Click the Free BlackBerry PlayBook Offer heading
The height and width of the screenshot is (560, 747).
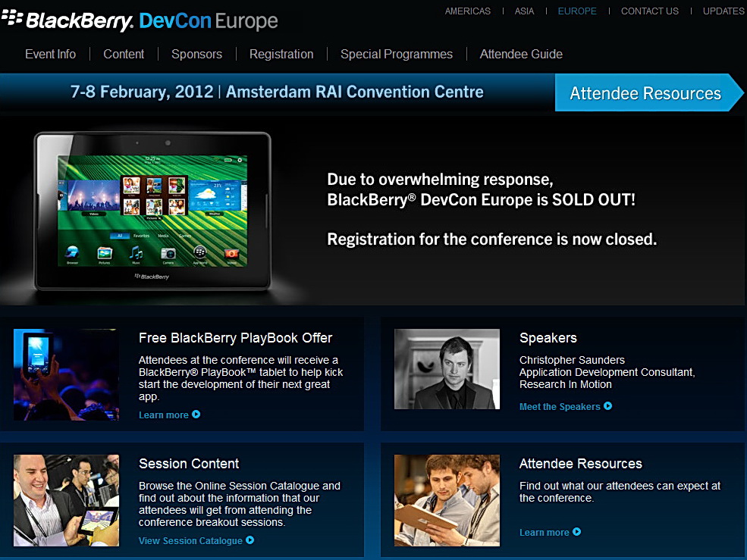235,338
